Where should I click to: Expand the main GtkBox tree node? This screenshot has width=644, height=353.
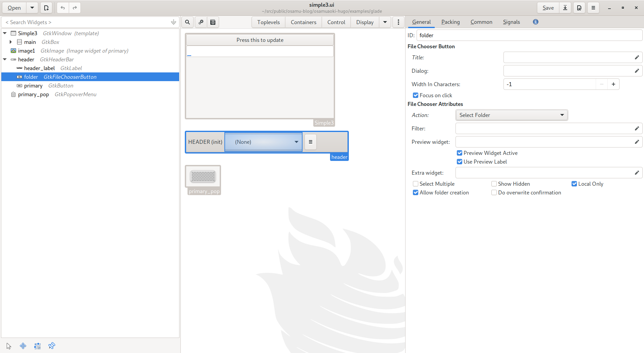tap(11, 42)
